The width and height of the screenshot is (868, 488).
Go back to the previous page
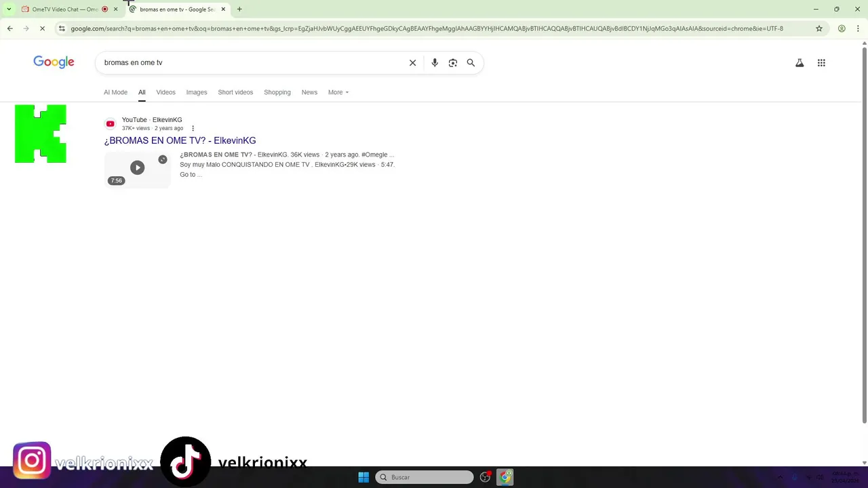pyautogui.click(x=10, y=28)
